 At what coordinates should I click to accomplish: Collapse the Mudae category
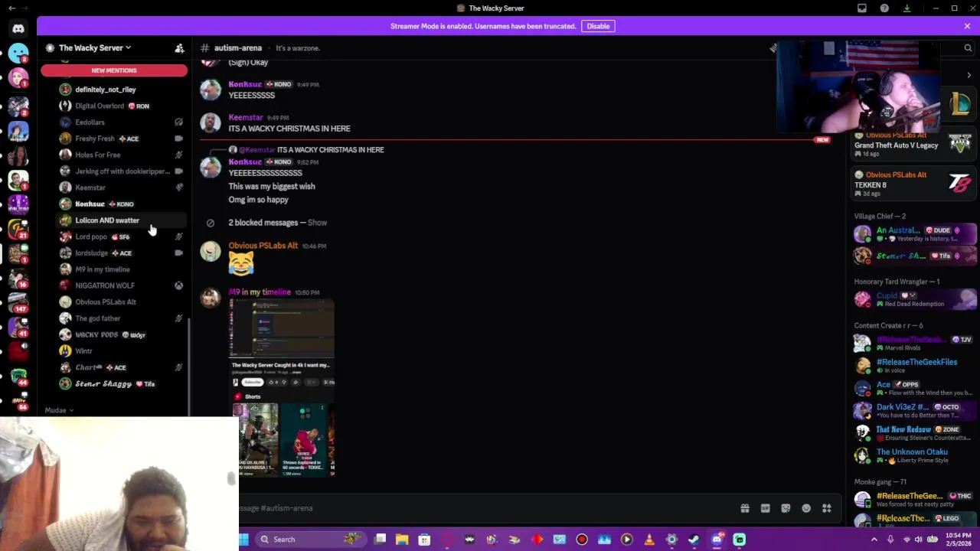tap(58, 410)
